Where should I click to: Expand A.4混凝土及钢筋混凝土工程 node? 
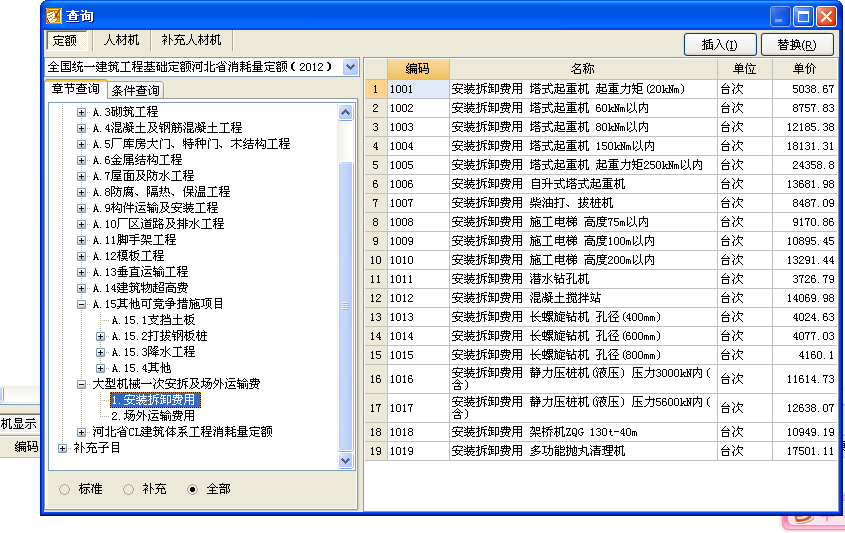[81, 128]
